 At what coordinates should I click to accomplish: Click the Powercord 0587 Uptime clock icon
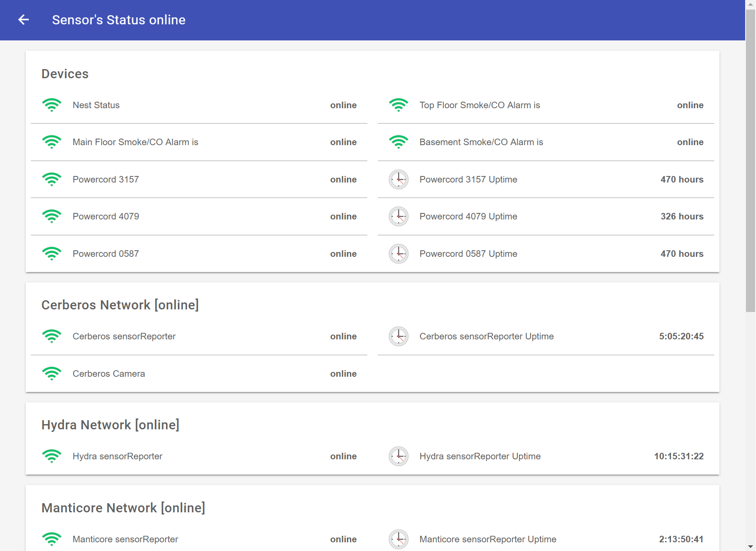(x=398, y=254)
